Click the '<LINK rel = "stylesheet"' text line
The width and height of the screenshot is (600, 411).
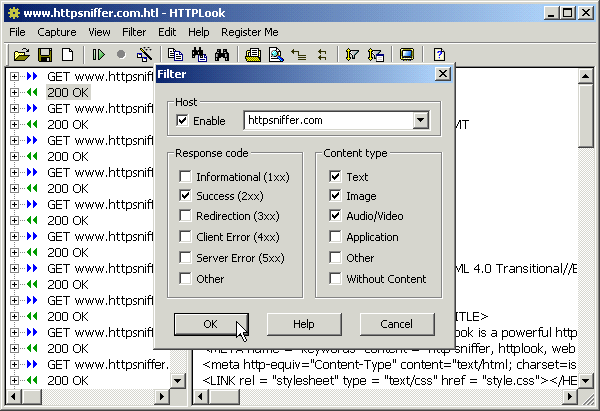click(390, 380)
